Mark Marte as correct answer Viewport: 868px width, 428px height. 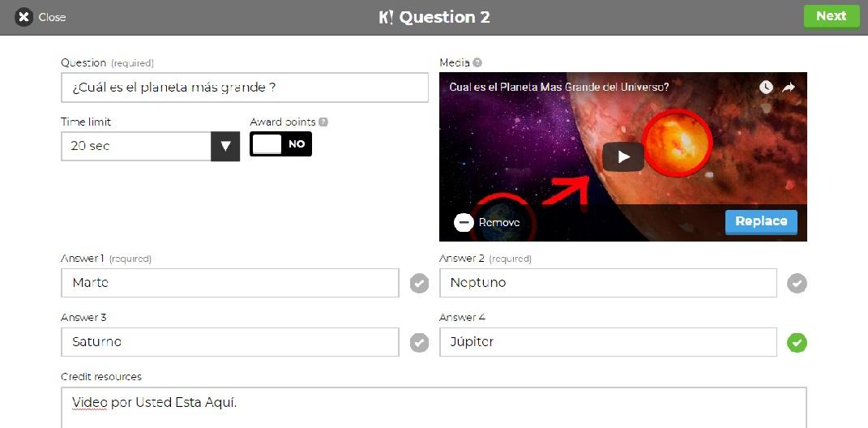point(419,284)
